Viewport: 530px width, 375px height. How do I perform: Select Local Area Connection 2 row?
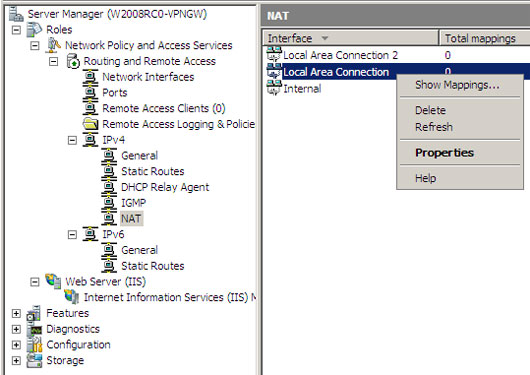pyautogui.click(x=396, y=55)
